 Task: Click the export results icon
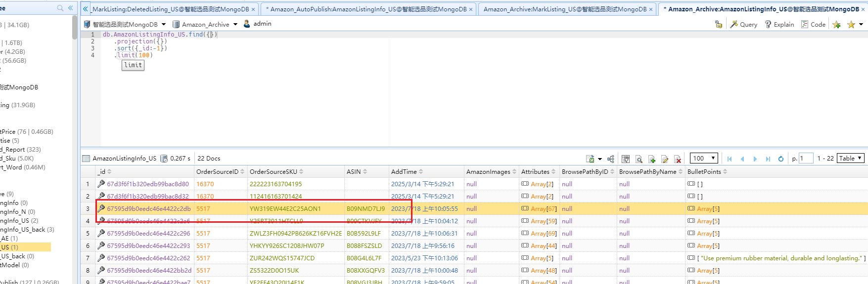590,159
